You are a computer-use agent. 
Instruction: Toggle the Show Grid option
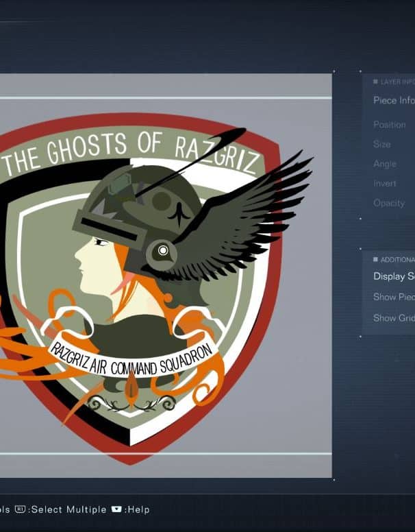click(x=394, y=318)
